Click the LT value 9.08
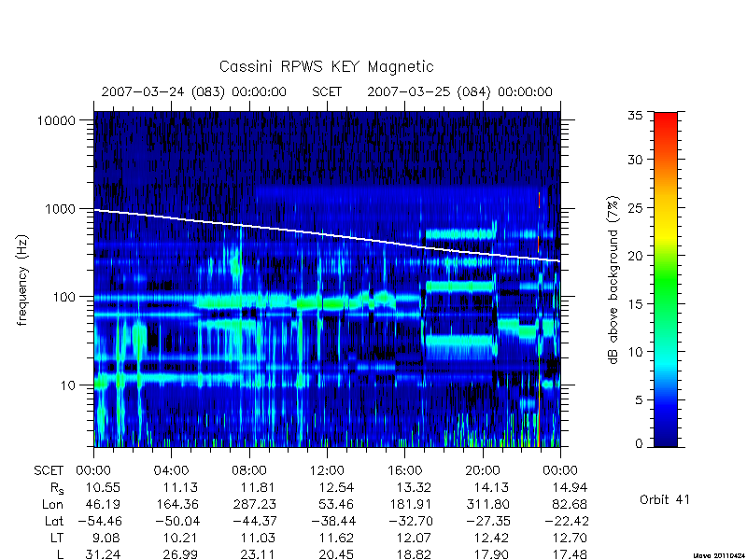The image size is (747, 560). pos(106,539)
